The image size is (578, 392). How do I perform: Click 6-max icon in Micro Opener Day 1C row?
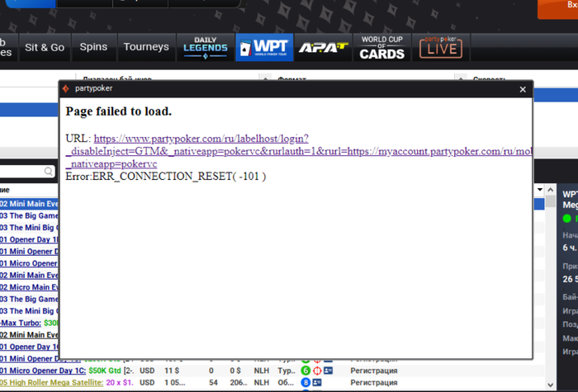pos(306,371)
